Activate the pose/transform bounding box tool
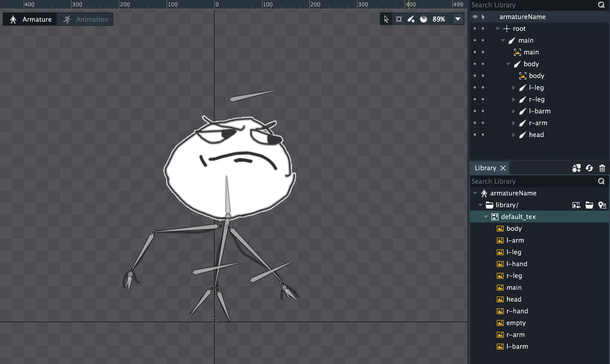The height and width of the screenshot is (364, 610). click(x=399, y=19)
